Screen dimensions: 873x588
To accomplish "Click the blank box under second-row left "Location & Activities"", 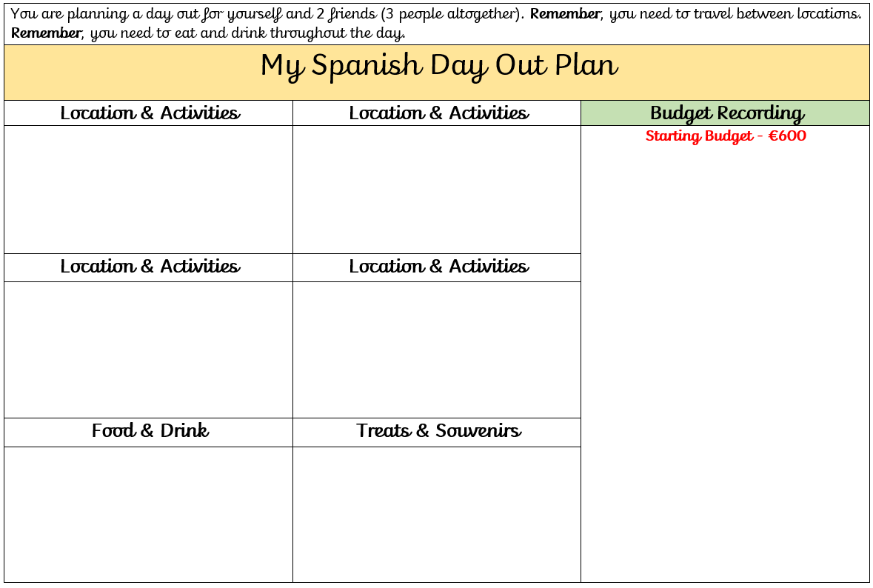I will click(148, 350).
